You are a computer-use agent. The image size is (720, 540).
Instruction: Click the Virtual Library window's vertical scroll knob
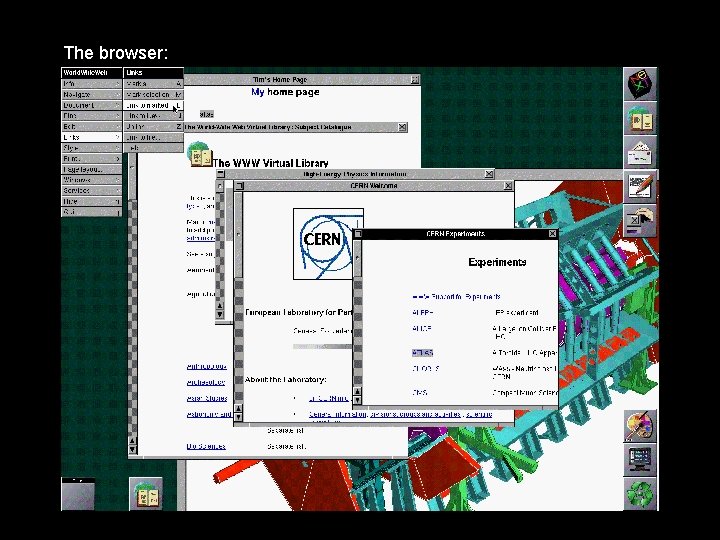(x=132, y=177)
